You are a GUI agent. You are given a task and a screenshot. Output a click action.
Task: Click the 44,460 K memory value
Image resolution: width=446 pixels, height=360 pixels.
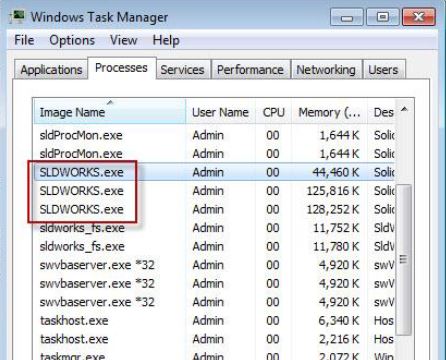336,172
